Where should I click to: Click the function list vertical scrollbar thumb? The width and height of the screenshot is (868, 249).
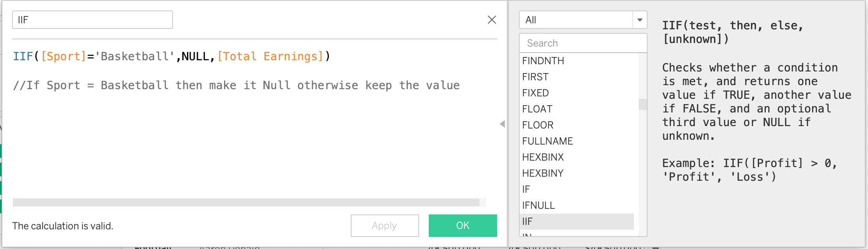(642, 104)
